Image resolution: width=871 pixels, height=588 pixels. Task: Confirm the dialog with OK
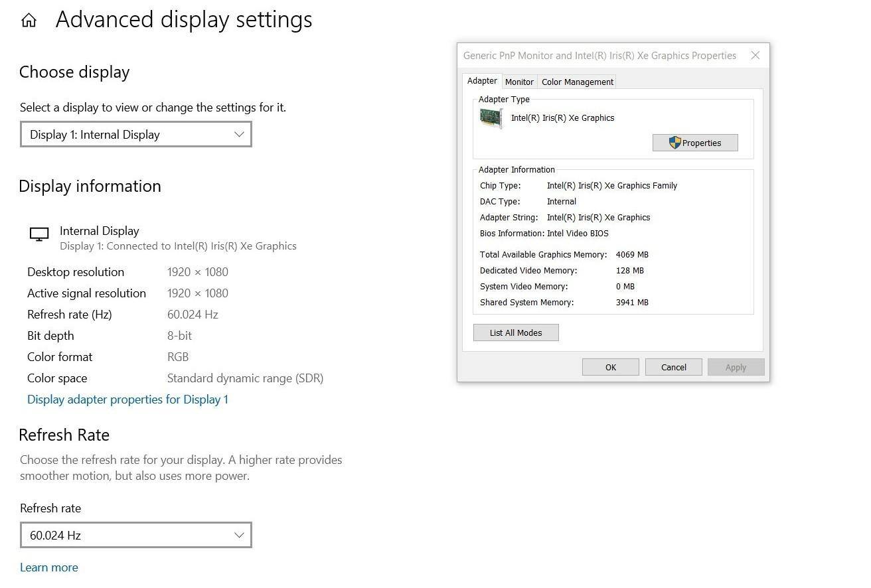point(611,368)
